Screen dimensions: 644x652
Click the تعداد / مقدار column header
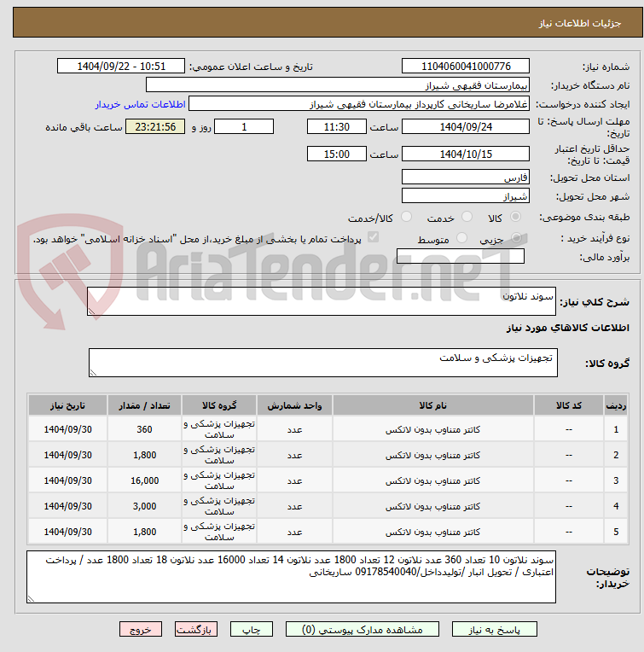coord(144,405)
